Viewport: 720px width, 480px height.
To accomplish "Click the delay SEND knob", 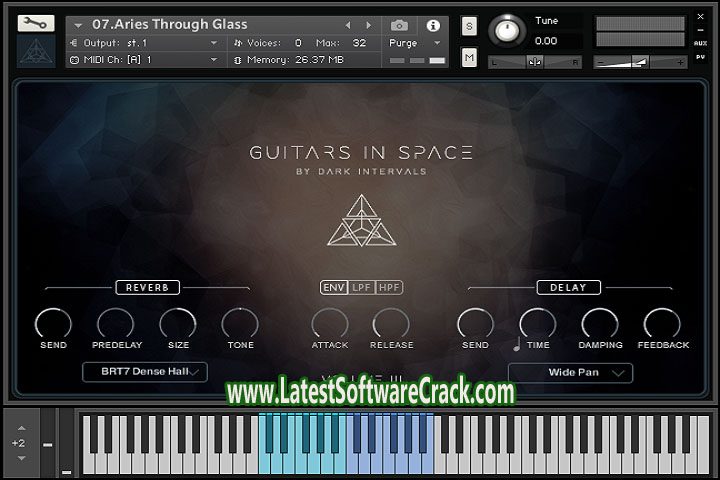I will (475, 324).
